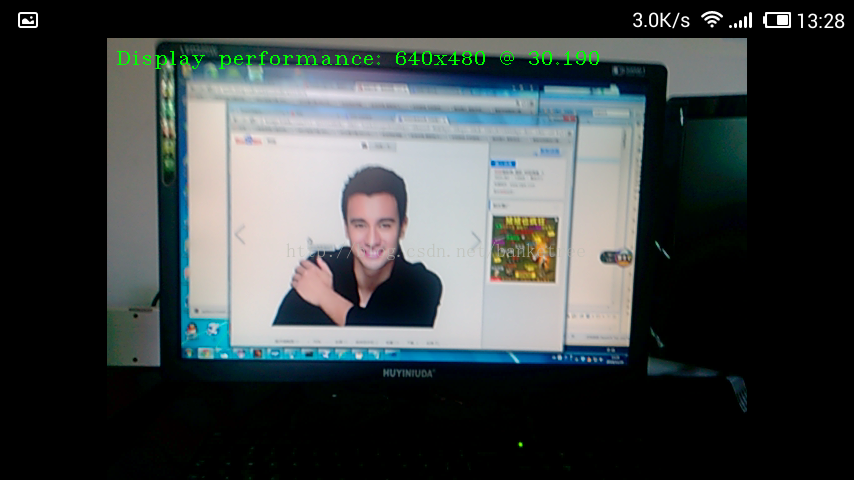Tap the 3.0K/s network speed indicator
This screenshot has width=854, height=480.
[661, 21]
